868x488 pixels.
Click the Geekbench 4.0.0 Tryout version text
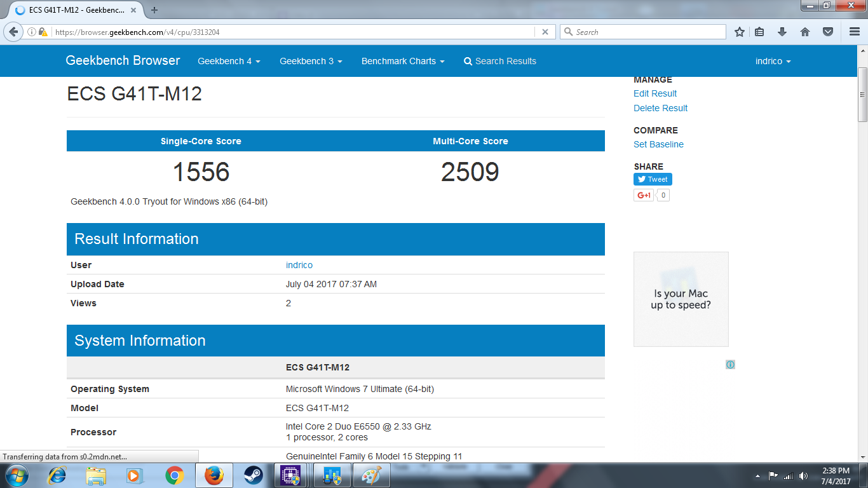[169, 201]
